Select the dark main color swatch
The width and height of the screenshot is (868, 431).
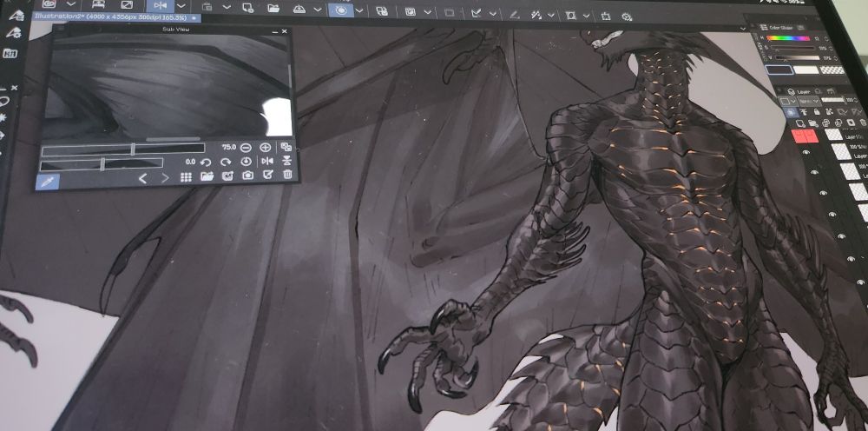click(779, 70)
